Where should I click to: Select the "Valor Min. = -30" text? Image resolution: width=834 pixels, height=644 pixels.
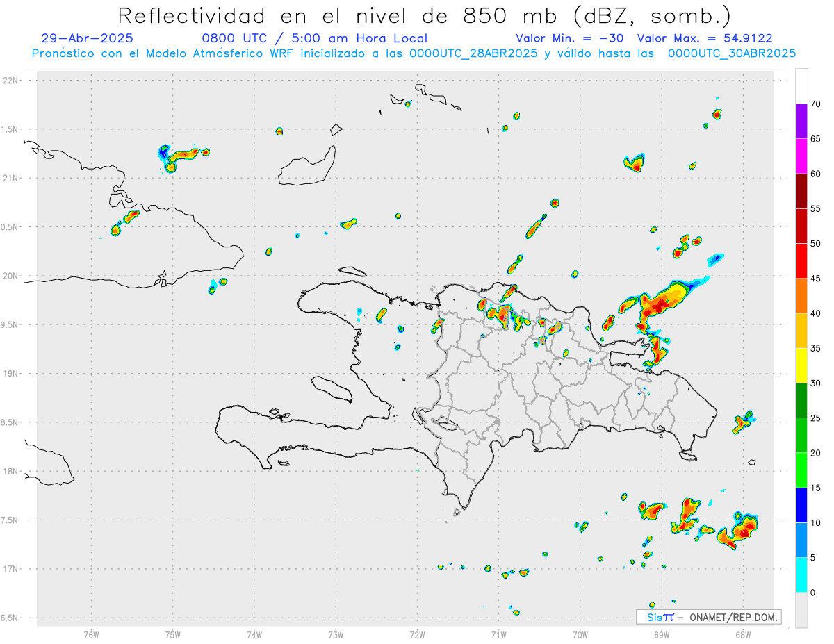pyautogui.click(x=570, y=39)
